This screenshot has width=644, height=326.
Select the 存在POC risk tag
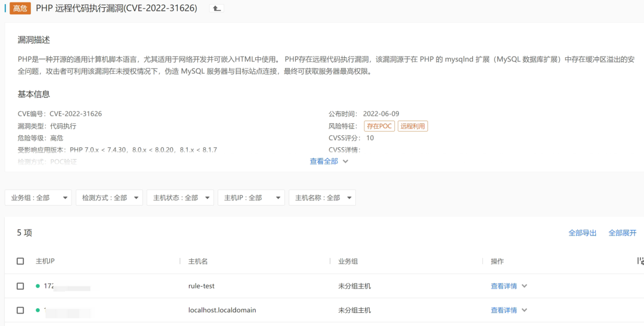click(x=379, y=126)
